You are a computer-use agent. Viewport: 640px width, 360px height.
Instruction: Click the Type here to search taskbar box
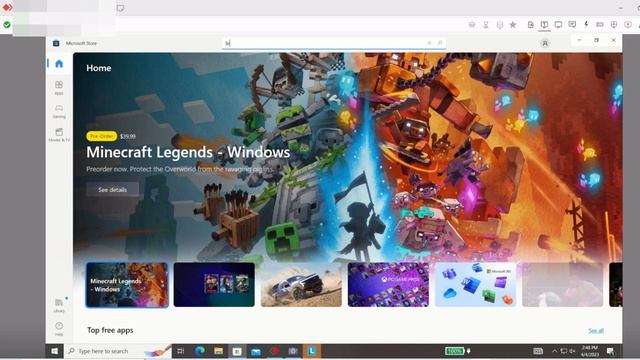pyautogui.click(x=118, y=351)
